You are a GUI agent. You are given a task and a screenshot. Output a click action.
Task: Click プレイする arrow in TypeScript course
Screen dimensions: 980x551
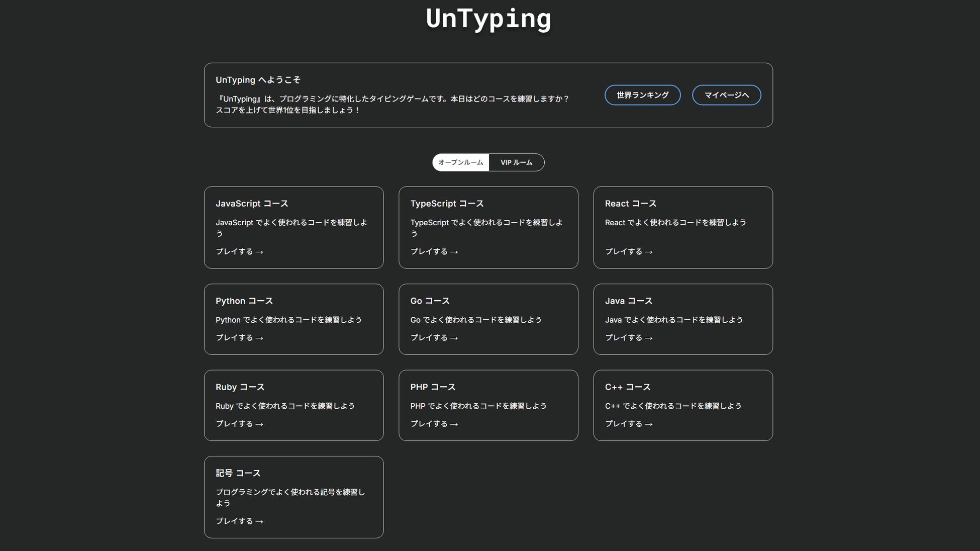coord(434,251)
